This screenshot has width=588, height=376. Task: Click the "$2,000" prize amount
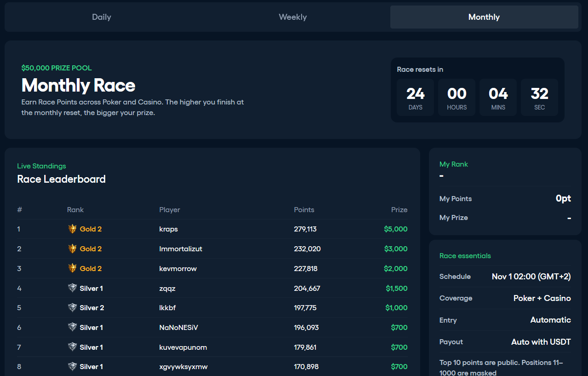[x=396, y=269]
